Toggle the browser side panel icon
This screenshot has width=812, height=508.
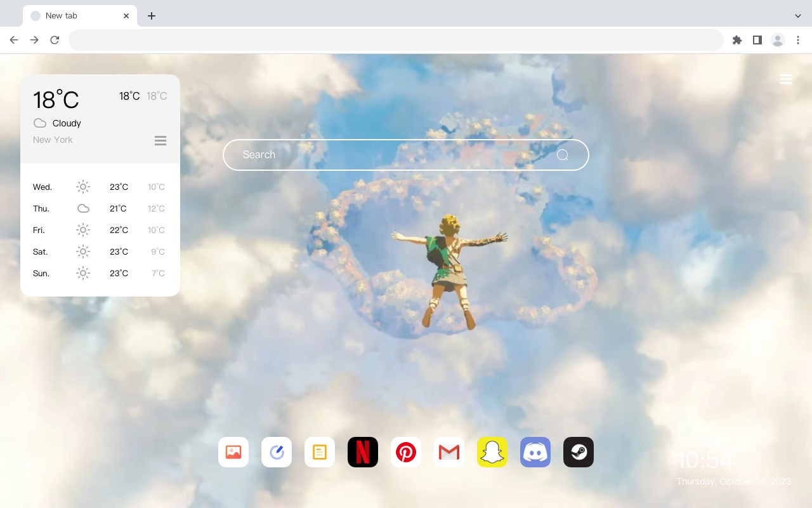757,40
